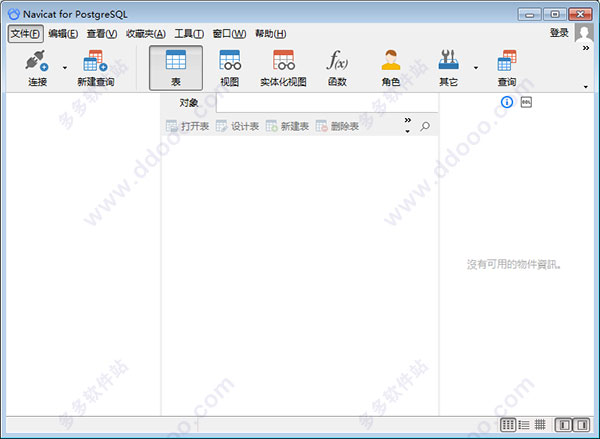Expand the 其它 dropdown arrow

pyautogui.click(x=476, y=68)
